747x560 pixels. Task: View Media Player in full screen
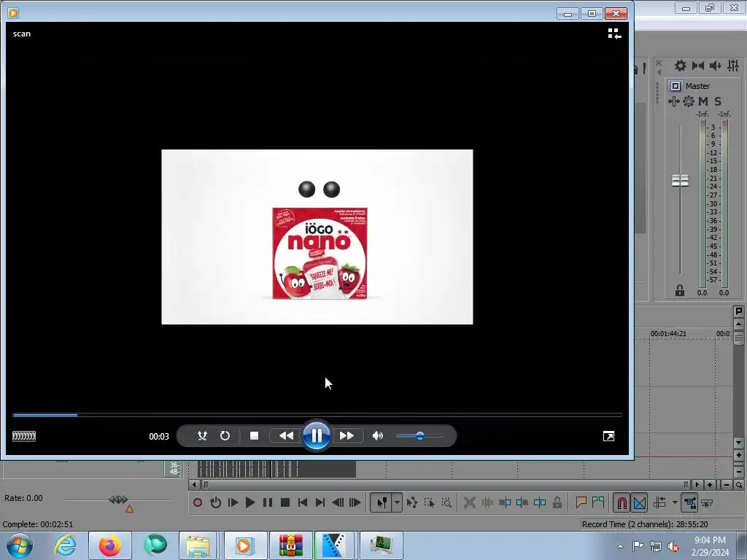(608, 436)
